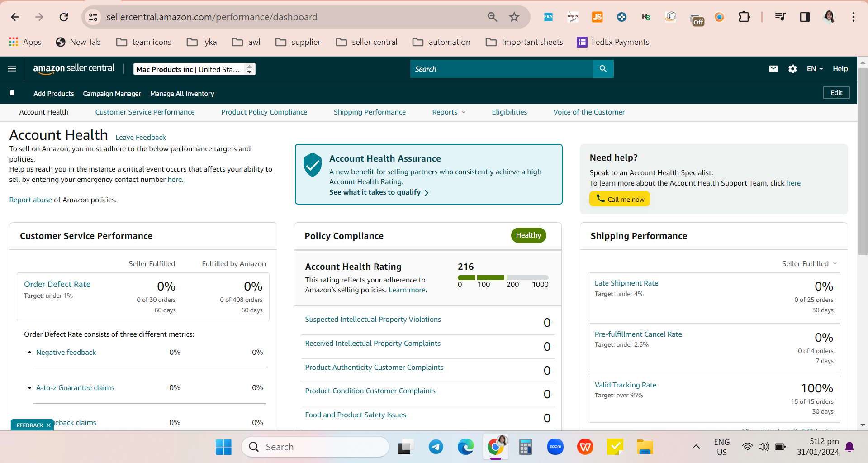View site information icon in address bar
The width and height of the screenshot is (868, 463).
pyautogui.click(x=93, y=17)
